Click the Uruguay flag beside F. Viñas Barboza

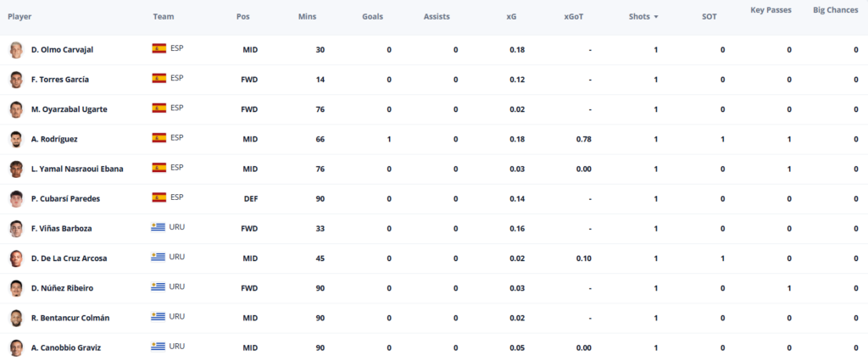pyautogui.click(x=159, y=228)
